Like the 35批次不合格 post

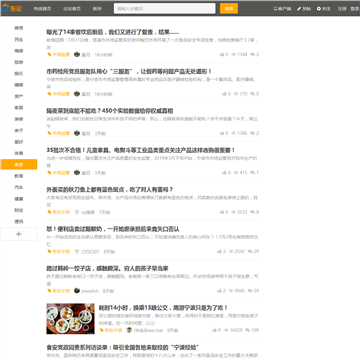pos(224,173)
